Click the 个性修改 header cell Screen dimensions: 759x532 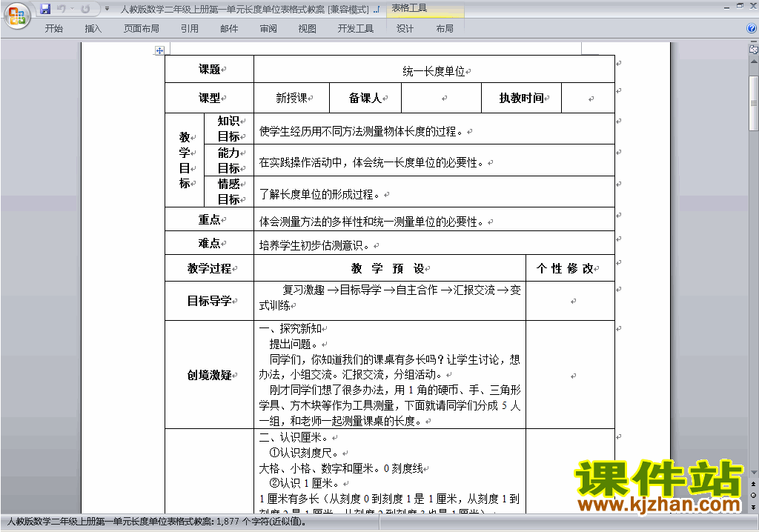click(x=570, y=268)
